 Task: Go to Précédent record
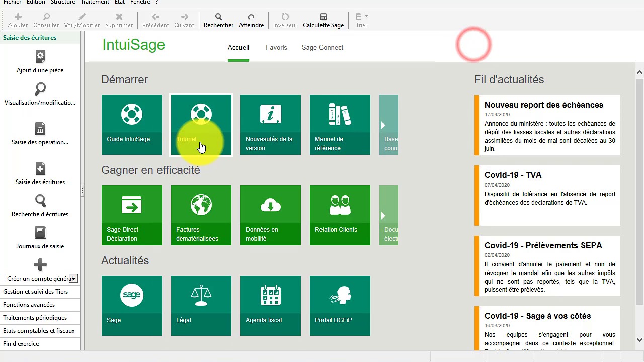[155, 20]
